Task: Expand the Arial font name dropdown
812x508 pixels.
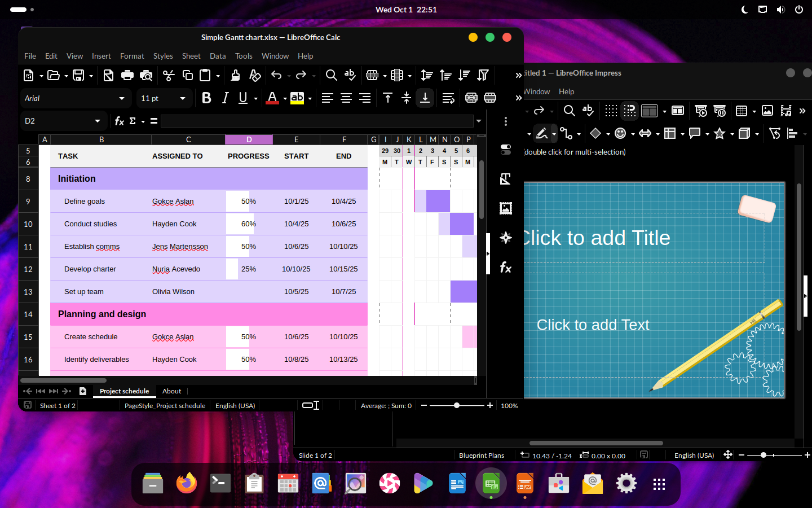Action: pos(122,98)
